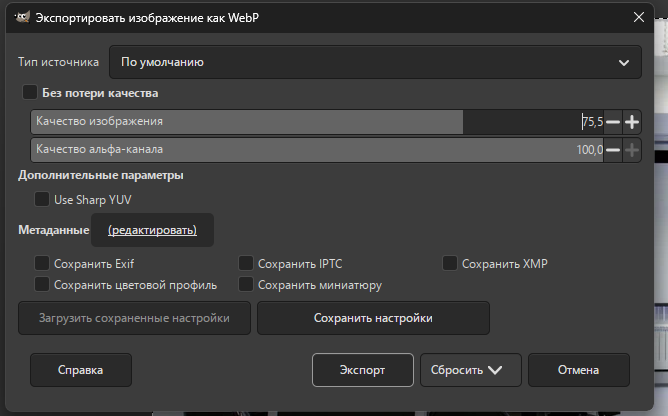Enable the Сохранить IPTC checkbox
The width and height of the screenshot is (668, 416).
pyautogui.click(x=246, y=263)
